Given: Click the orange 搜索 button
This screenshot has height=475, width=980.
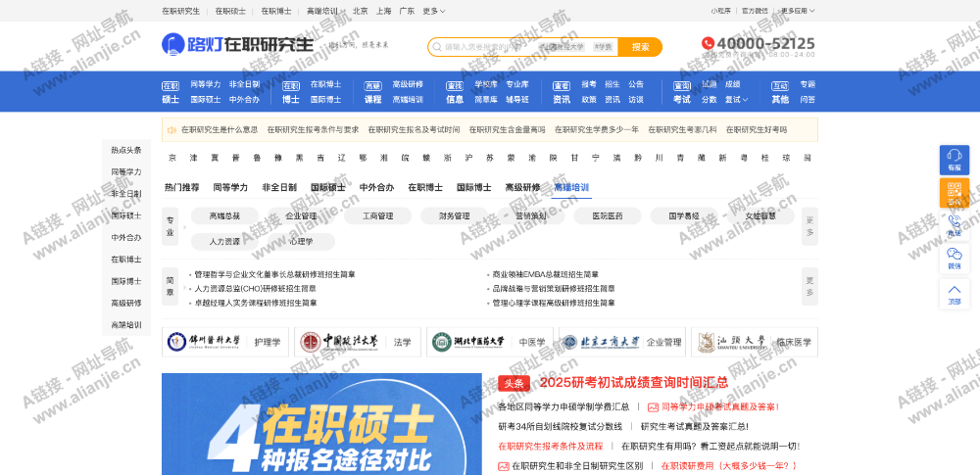Looking at the screenshot, I should tap(640, 47).
